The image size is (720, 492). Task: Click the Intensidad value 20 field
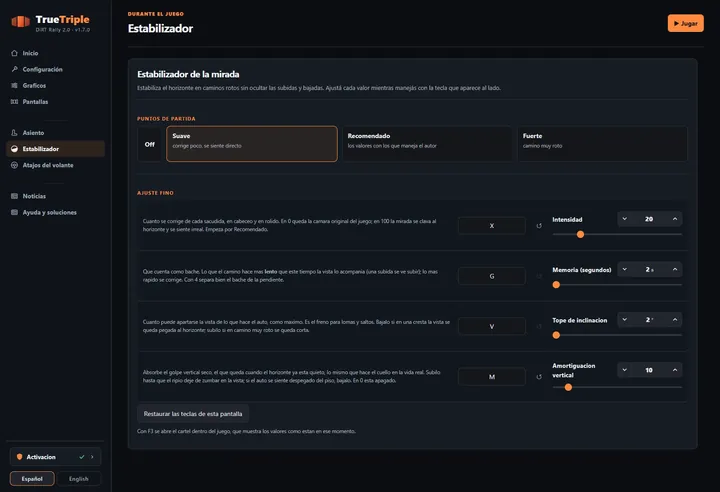coord(649,219)
